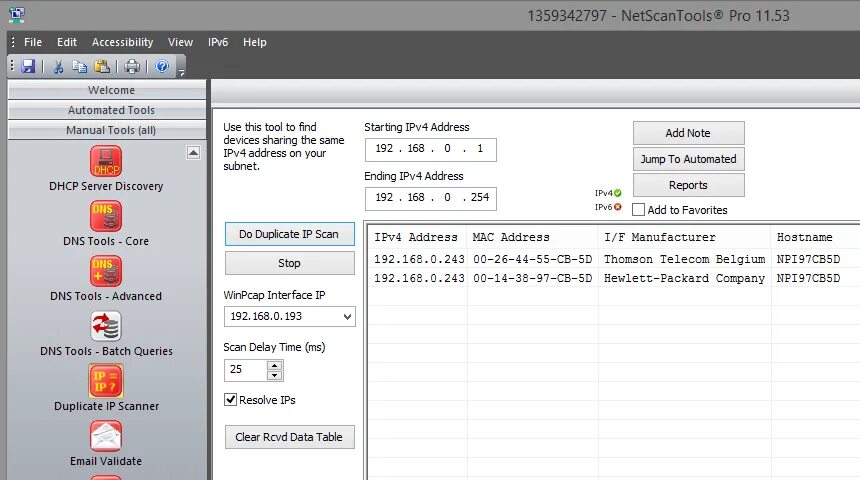The image size is (860, 480).
Task: Enable the Add to Favorites checkbox
Action: pyautogui.click(x=638, y=210)
